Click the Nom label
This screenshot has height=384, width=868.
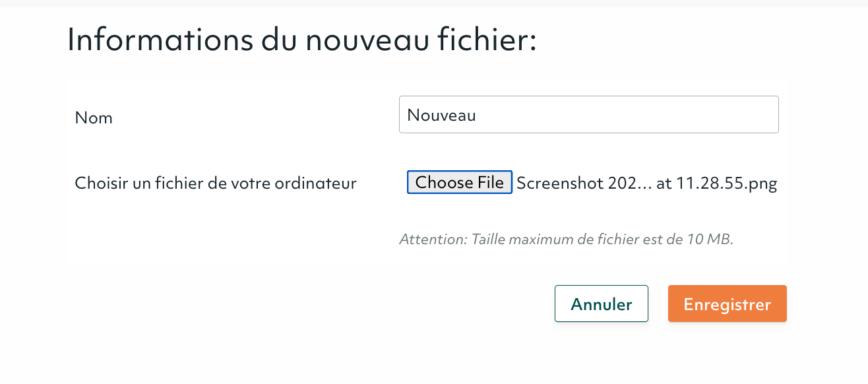[x=93, y=118]
